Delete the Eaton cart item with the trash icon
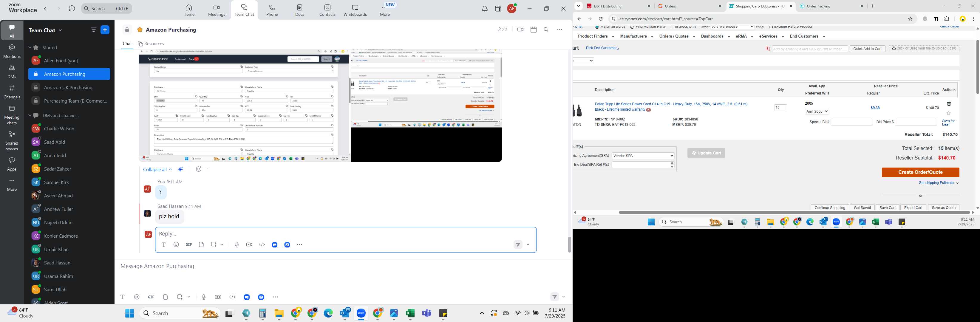Screen dimensions: 980x322 point(949,104)
